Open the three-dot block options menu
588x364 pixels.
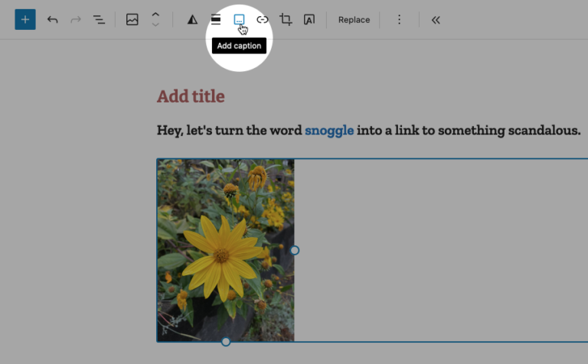[399, 20]
